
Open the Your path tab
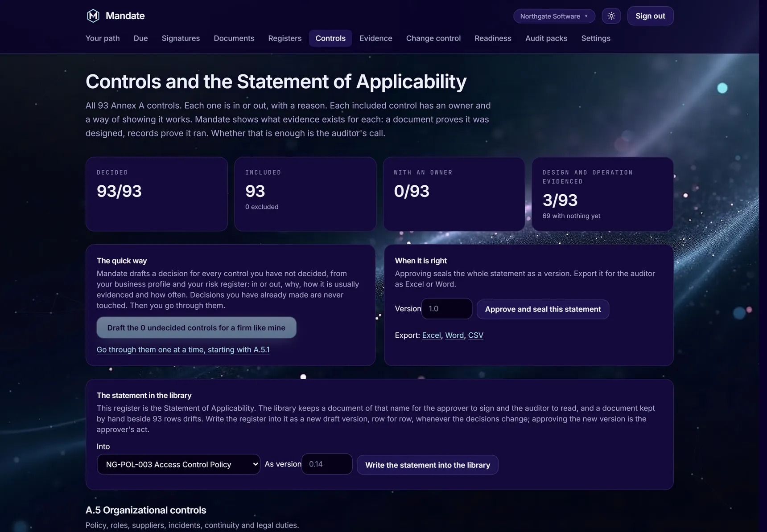(103, 38)
